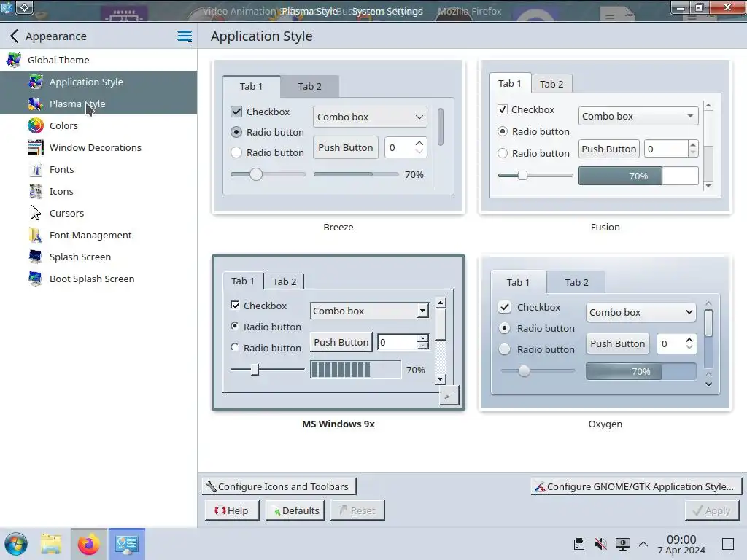Screen dimensions: 747x560
Task: Open the Combo box in Oxygen preview
Action: click(640, 312)
